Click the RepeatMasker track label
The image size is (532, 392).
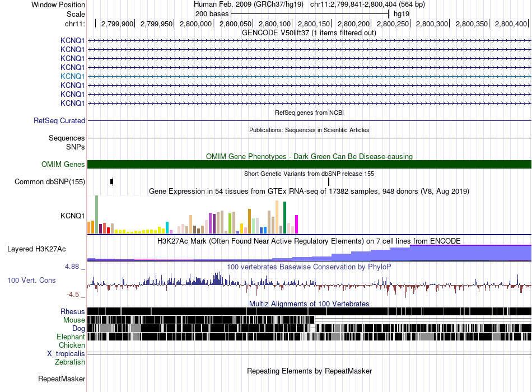(x=62, y=379)
